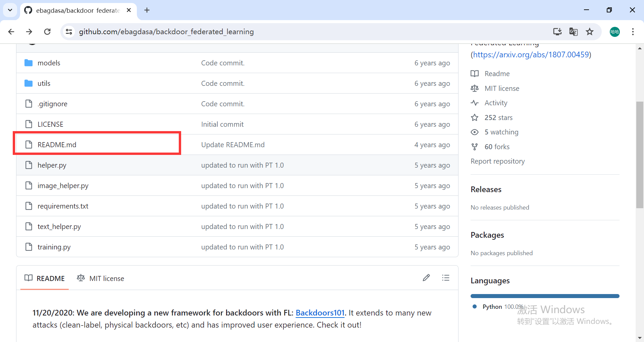Click the vertical scrollbar thumb
The height and width of the screenshot is (342, 644).
(640, 155)
